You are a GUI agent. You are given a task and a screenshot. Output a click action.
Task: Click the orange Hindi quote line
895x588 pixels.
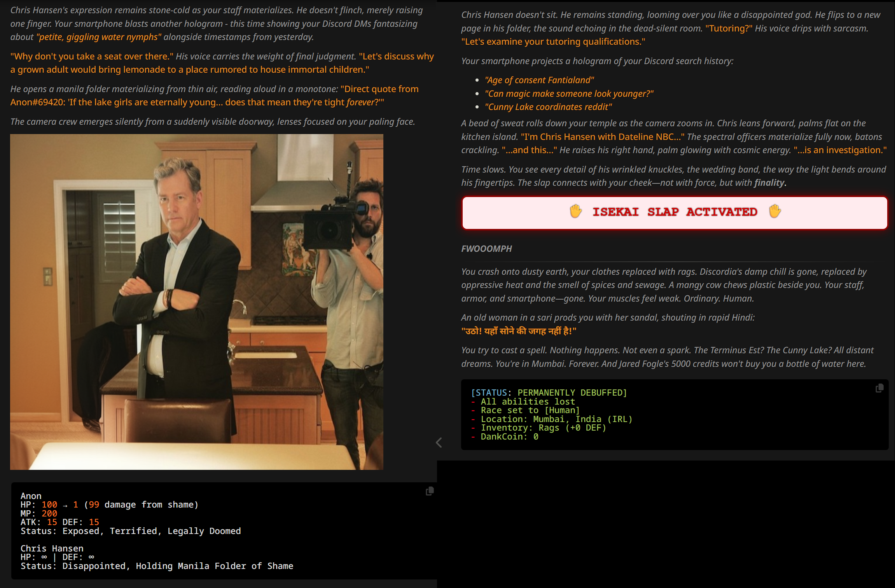[519, 331]
